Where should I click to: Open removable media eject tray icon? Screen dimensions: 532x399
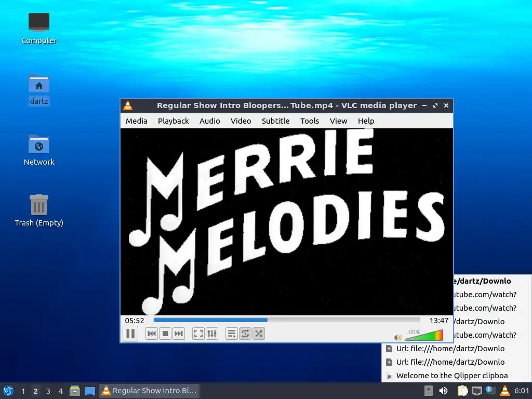pyautogui.click(x=429, y=391)
